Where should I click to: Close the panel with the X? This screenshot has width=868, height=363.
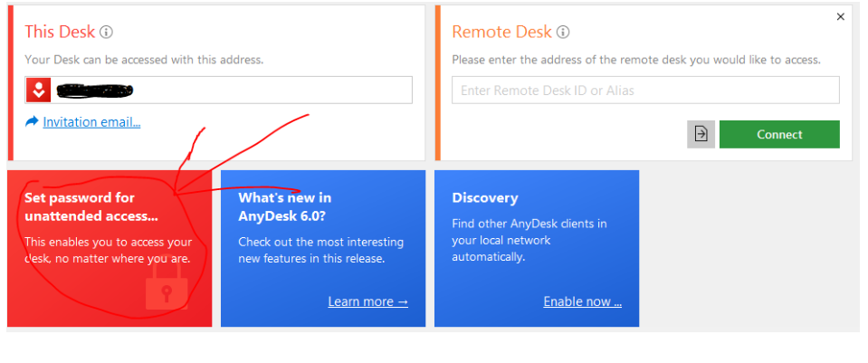840,17
